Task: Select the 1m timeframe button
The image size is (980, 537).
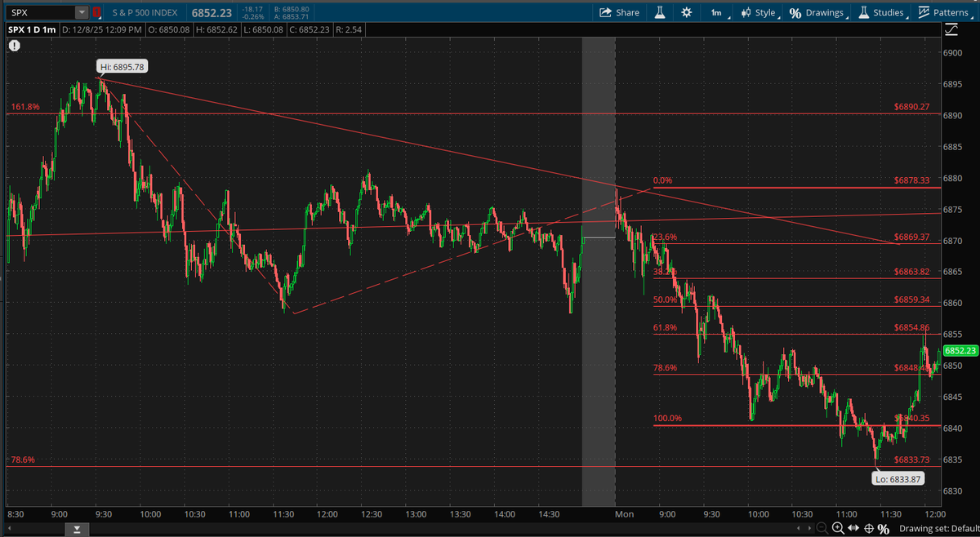Action: click(x=715, y=12)
